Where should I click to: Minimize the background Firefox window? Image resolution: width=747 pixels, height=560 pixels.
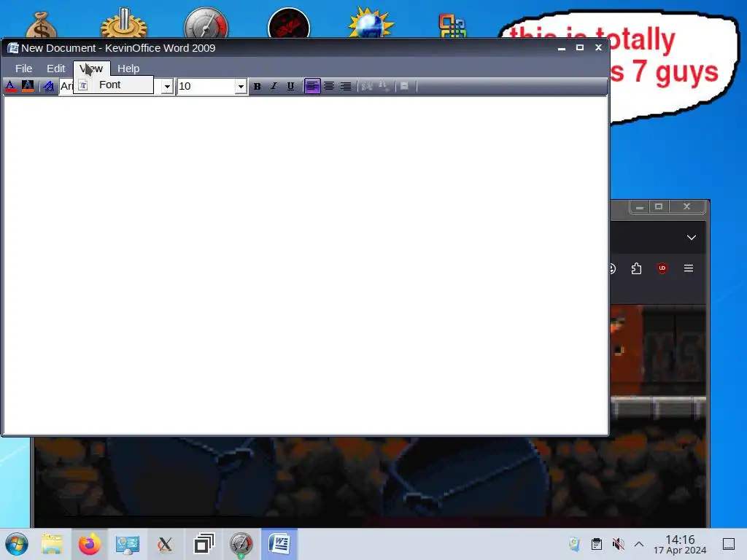click(x=640, y=206)
